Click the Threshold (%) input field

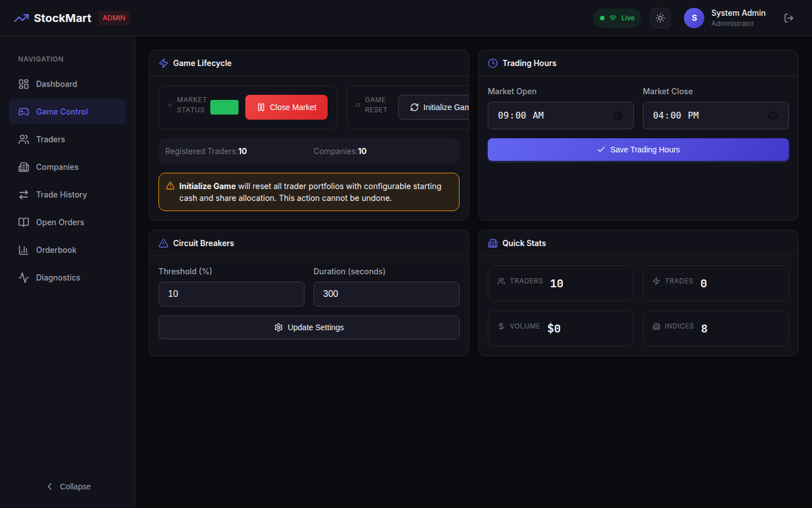pyautogui.click(x=231, y=294)
